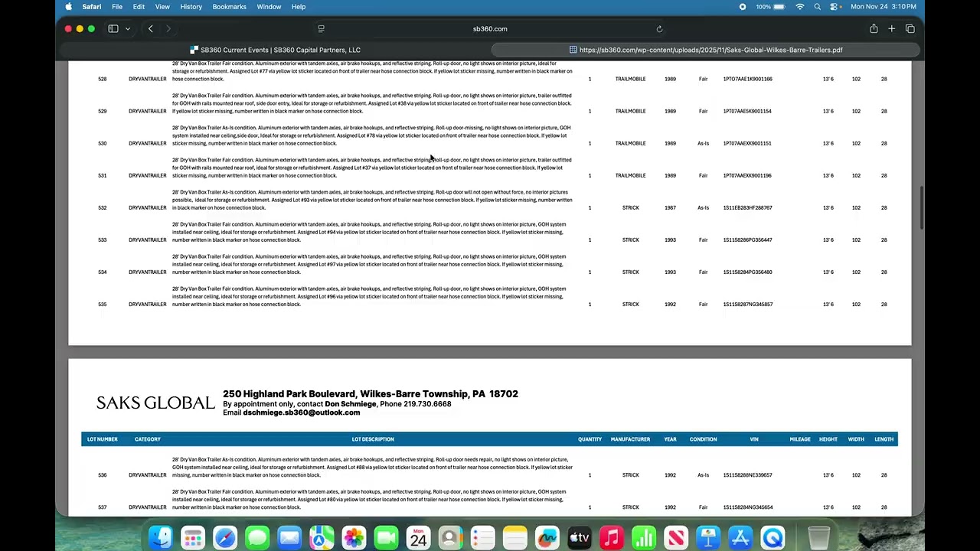Screen dimensions: 980x551
Task: Open the page menu icon beside address bar
Action: (321, 29)
